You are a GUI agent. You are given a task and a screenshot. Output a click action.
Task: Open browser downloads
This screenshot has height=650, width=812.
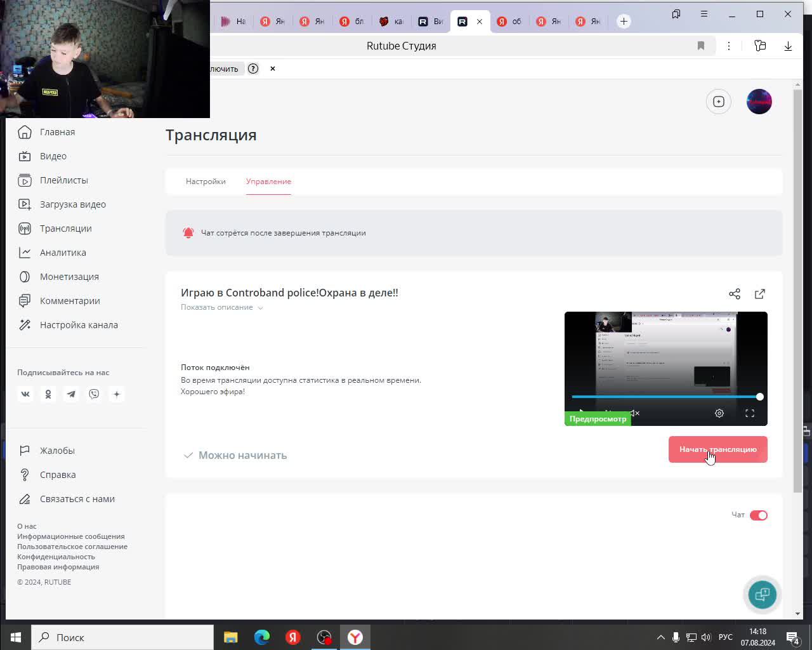click(788, 46)
